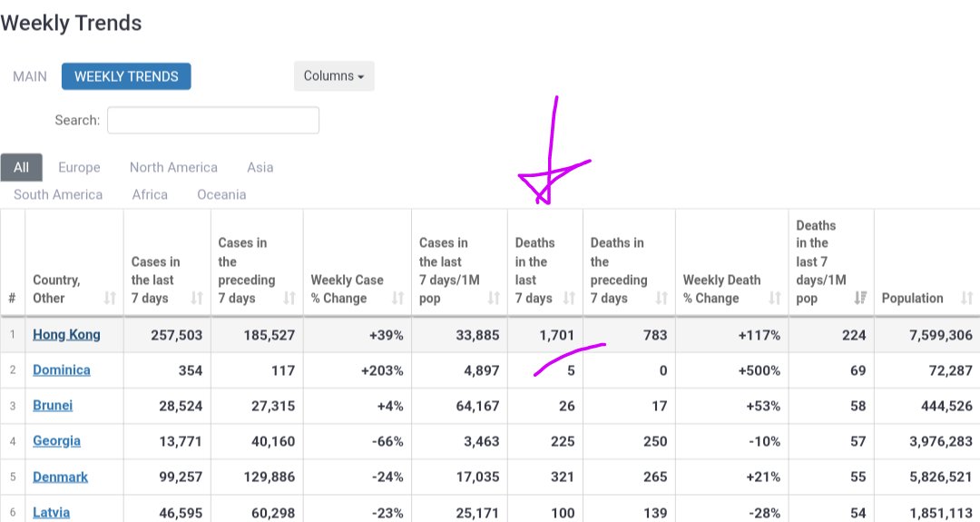Filter table by Asia
Viewport: 980px width, 522px height.
click(x=260, y=168)
